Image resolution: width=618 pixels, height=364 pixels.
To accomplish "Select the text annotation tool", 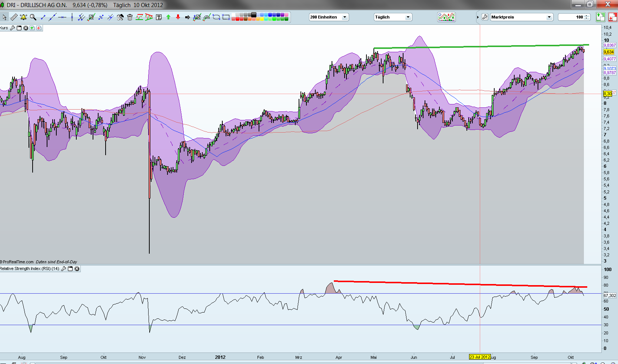I will pos(159,17).
